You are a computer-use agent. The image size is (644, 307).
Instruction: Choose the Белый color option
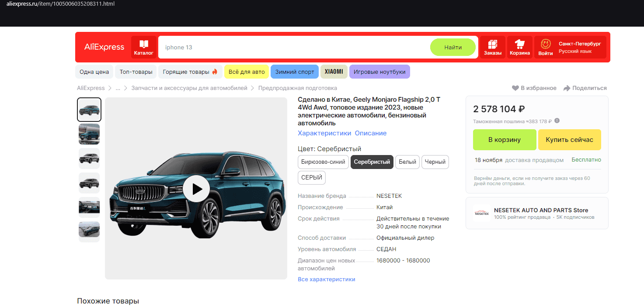[407, 162]
